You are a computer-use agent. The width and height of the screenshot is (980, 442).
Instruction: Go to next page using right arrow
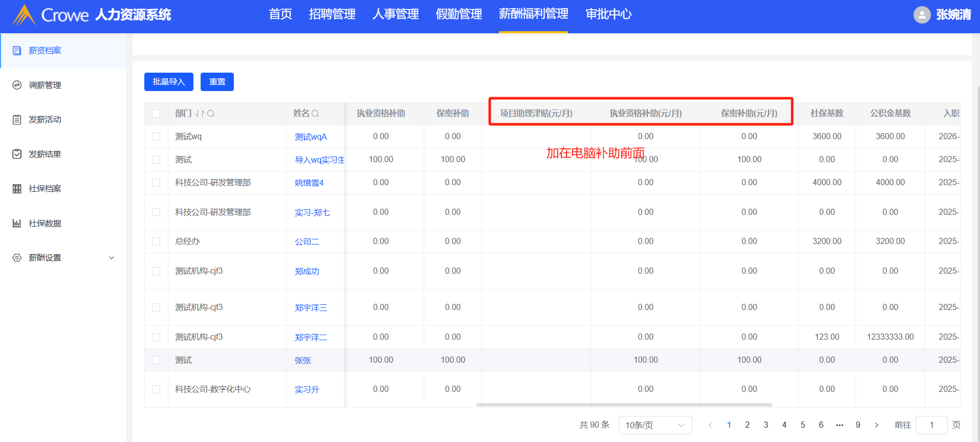[x=876, y=425]
